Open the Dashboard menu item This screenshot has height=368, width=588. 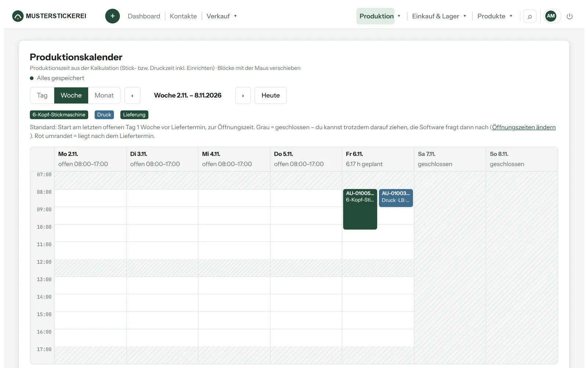point(144,16)
